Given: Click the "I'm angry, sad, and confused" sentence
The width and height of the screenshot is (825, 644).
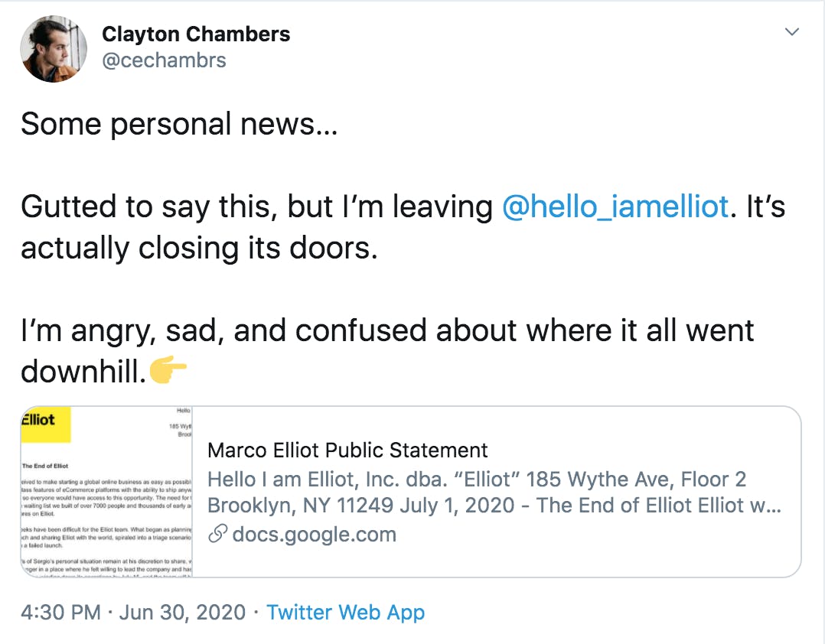Looking at the screenshot, I should point(386,330).
